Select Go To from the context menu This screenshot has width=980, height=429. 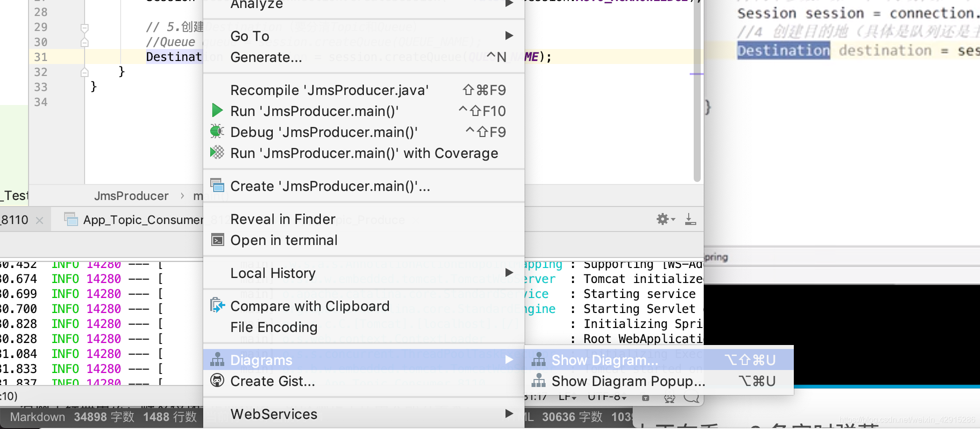[364, 36]
